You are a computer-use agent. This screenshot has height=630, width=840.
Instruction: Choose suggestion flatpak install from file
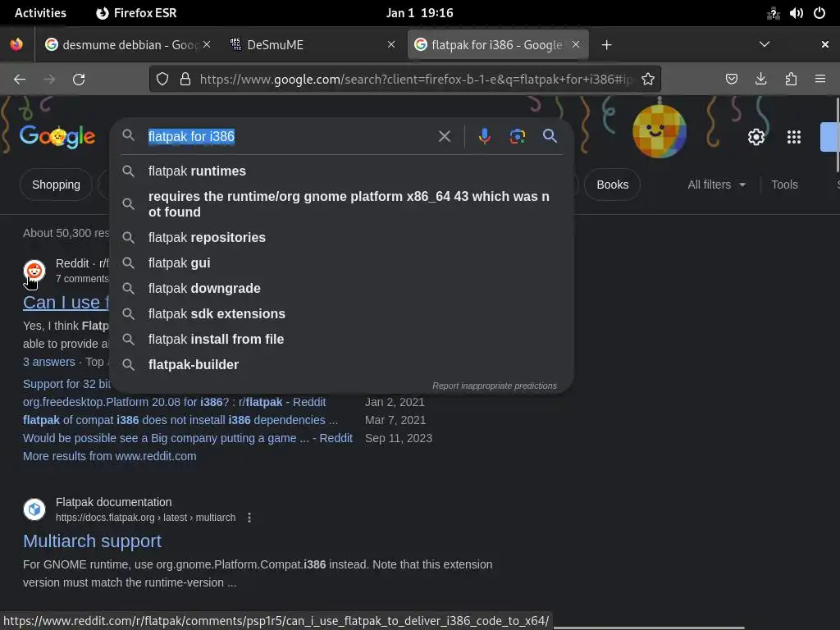(x=342, y=339)
